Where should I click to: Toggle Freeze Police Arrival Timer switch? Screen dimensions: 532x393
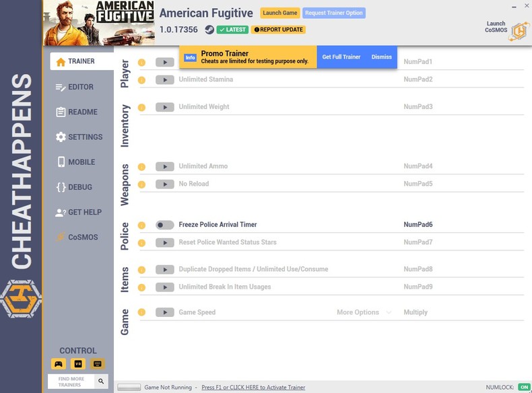(165, 225)
